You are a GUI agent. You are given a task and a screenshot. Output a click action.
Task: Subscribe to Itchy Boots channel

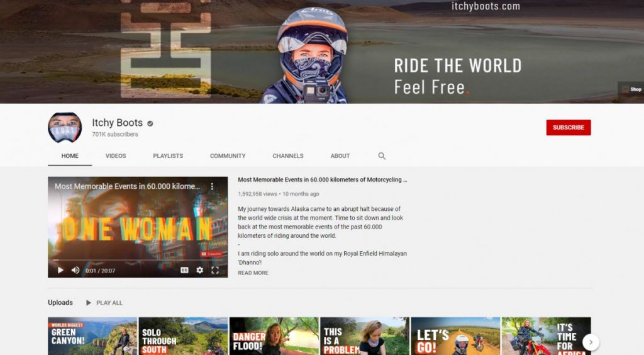click(569, 127)
